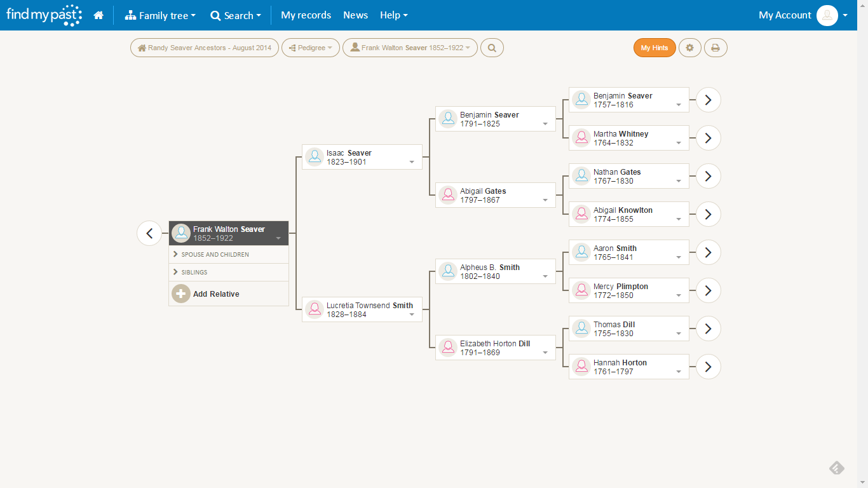Viewport: 868px width, 488px height.
Task: Click the settings gear icon
Action: [690, 48]
